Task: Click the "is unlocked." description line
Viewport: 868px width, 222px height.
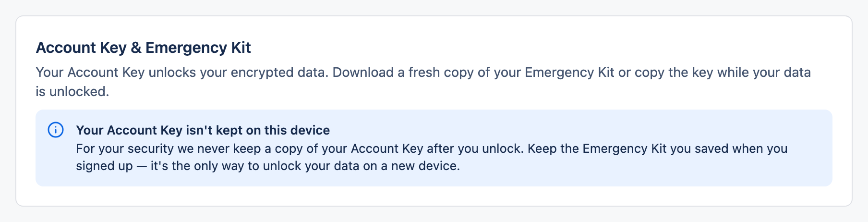Action: (72, 91)
